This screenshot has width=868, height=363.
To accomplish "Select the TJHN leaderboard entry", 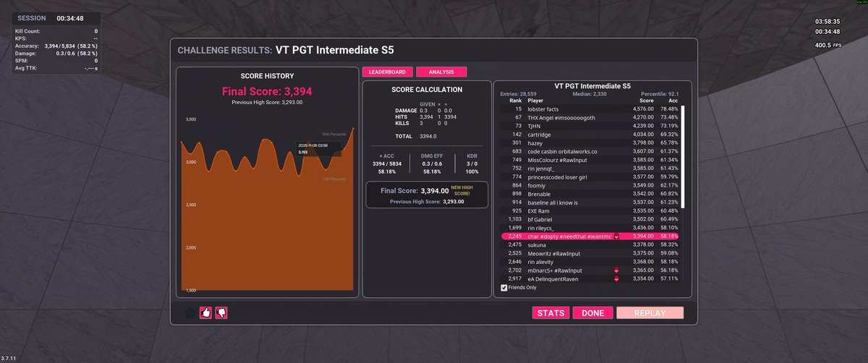I will [x=590, y=126].
